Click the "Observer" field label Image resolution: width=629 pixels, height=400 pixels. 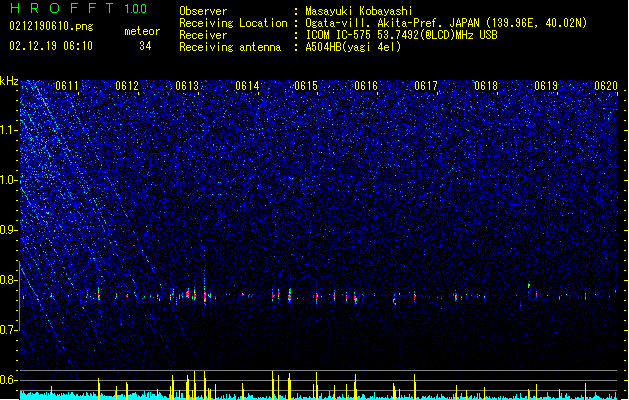pyautogui.click(x=203, y=11)
